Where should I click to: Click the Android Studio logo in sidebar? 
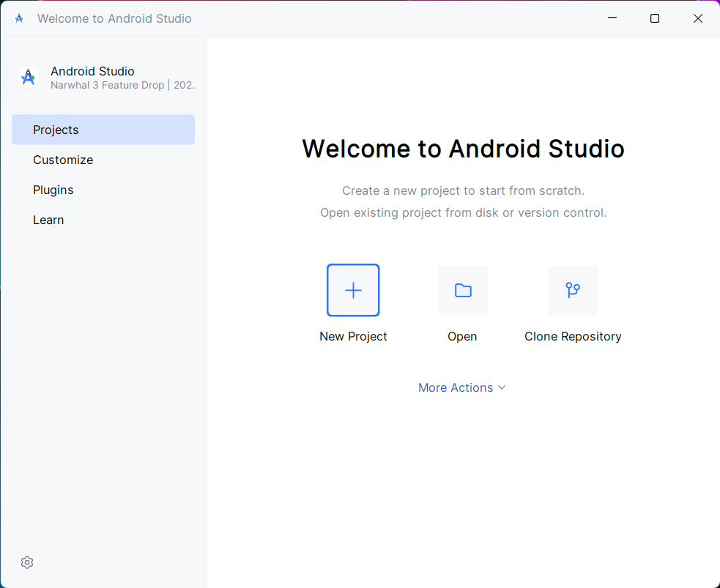29,78
